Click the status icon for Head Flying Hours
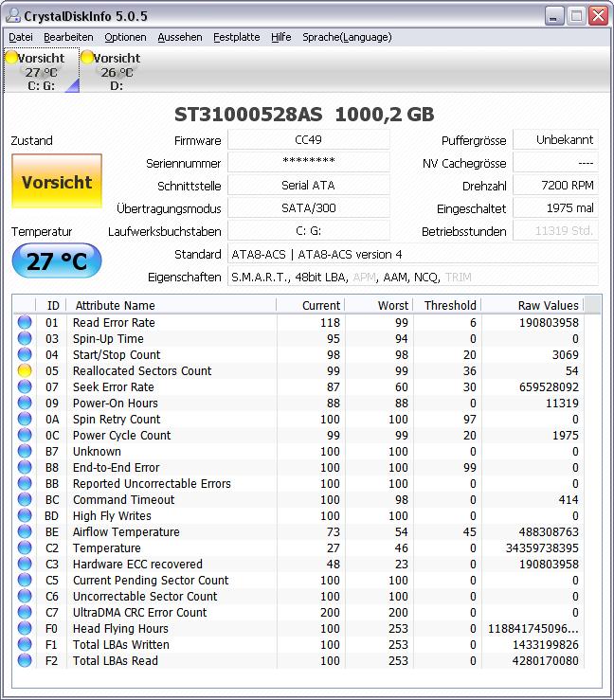Viewport: 614px width, 700px height. 25,628
